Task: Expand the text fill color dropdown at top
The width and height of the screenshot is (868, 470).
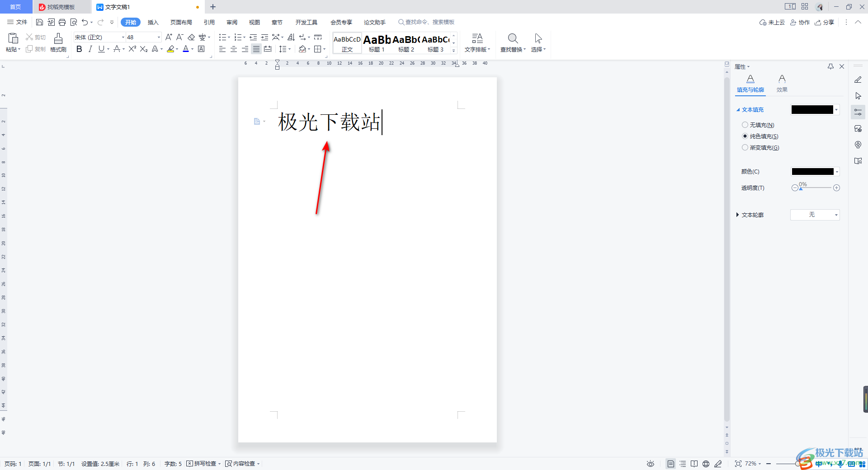Action: coord(836,109)
